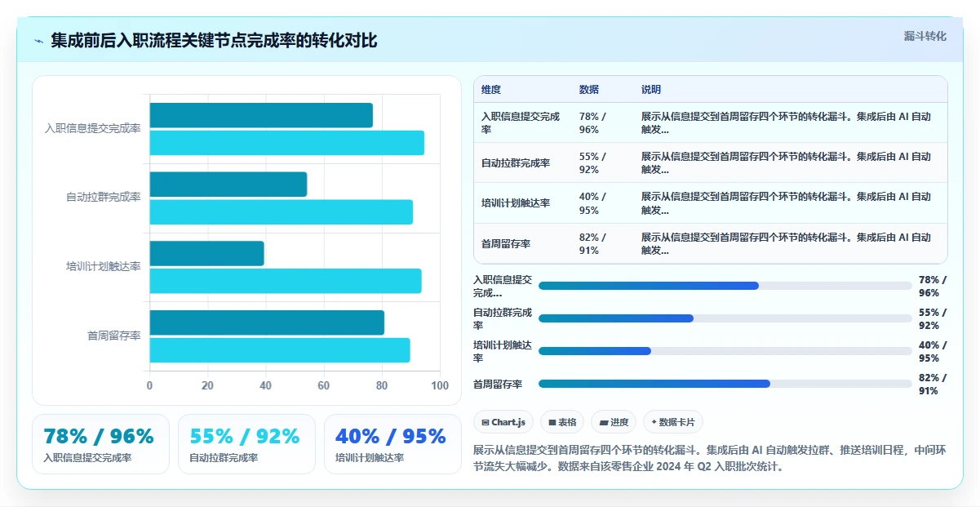Click the dark teal chart bar for 培训计划触达率
The height and width of the screenshot is (507, 980).
(206, 253)
